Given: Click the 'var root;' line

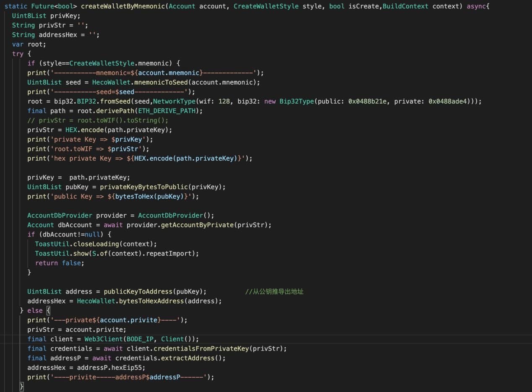Looking at the screenshot, I should pos(29,44).
